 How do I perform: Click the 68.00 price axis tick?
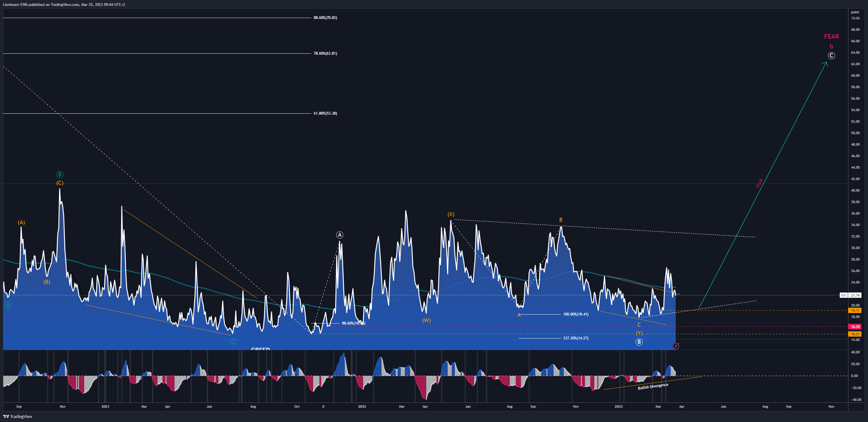click(855, 29)
